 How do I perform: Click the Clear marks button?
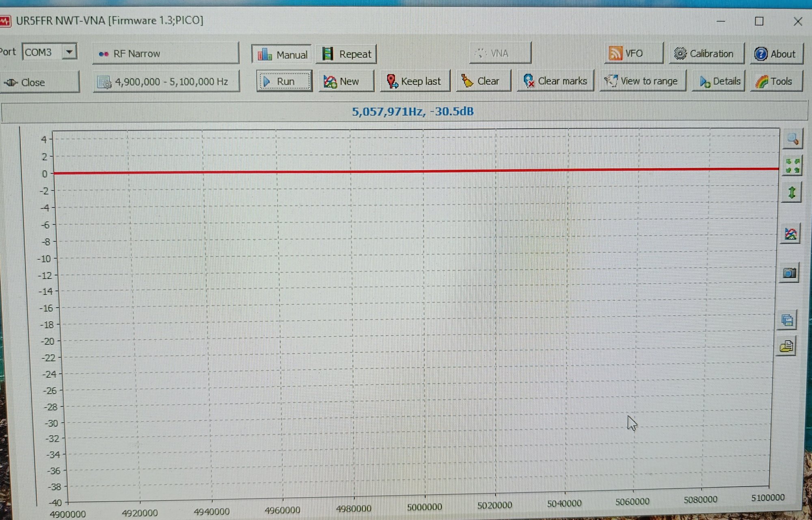555,81
